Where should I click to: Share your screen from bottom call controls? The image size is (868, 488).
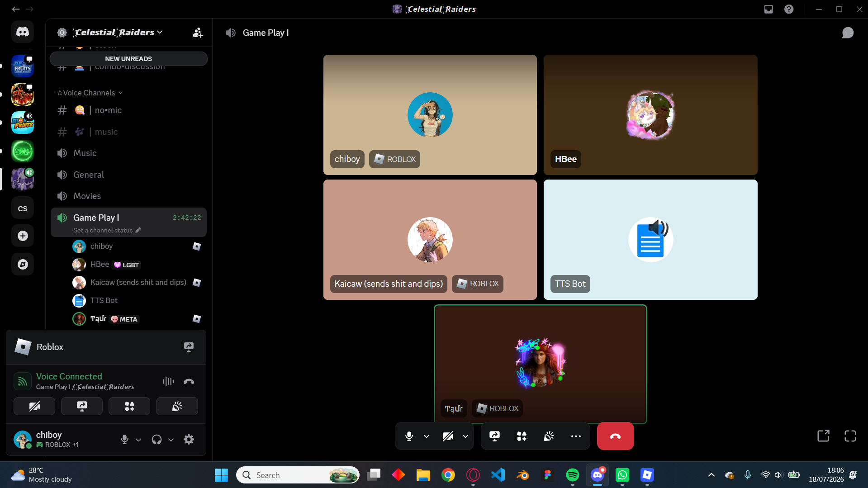pos(494,436)
